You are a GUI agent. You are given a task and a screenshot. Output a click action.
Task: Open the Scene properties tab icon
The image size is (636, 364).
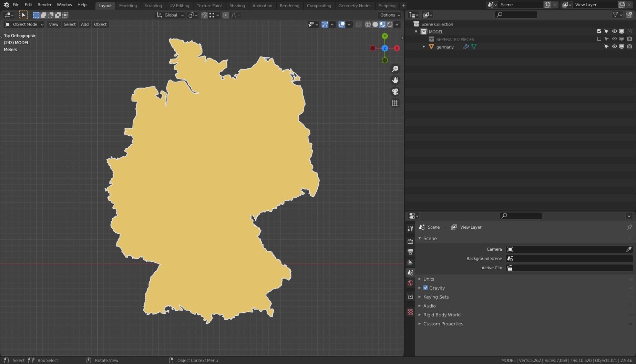(x=410, y=272)
